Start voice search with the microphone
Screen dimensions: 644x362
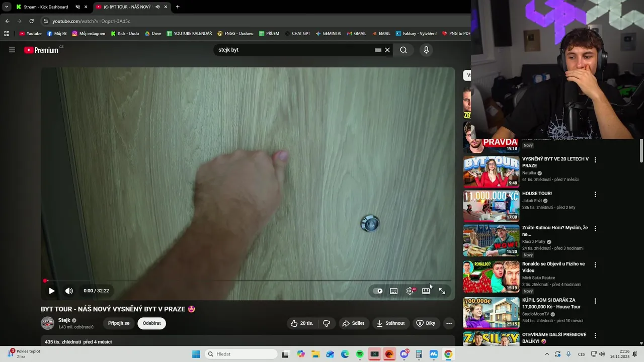[x=426, y=50]
